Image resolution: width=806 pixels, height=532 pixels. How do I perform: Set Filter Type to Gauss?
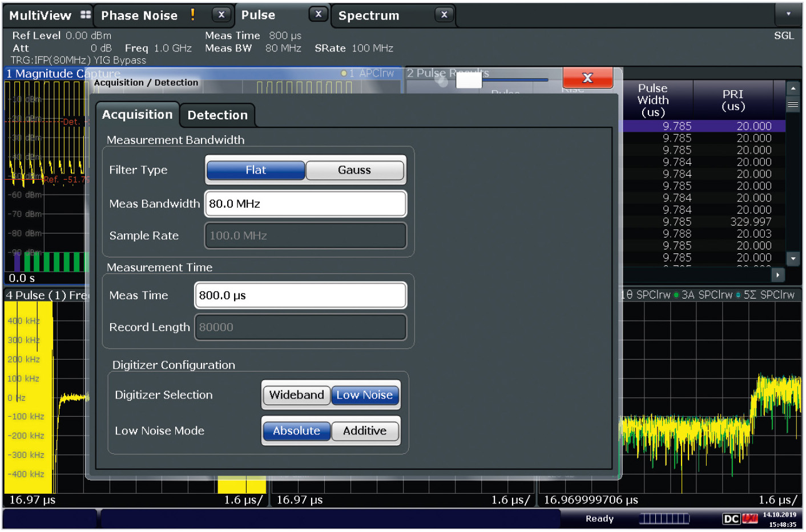[x=354, y=170]
